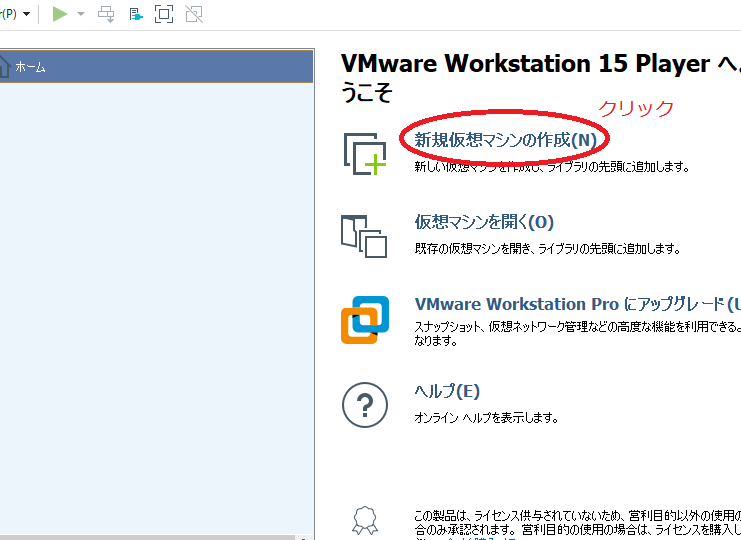Click the Send Ctrl+Alt+Del toolbar icon
Image resolution: width=741 pixels, height=540 pixels.
tap(106, 14)
